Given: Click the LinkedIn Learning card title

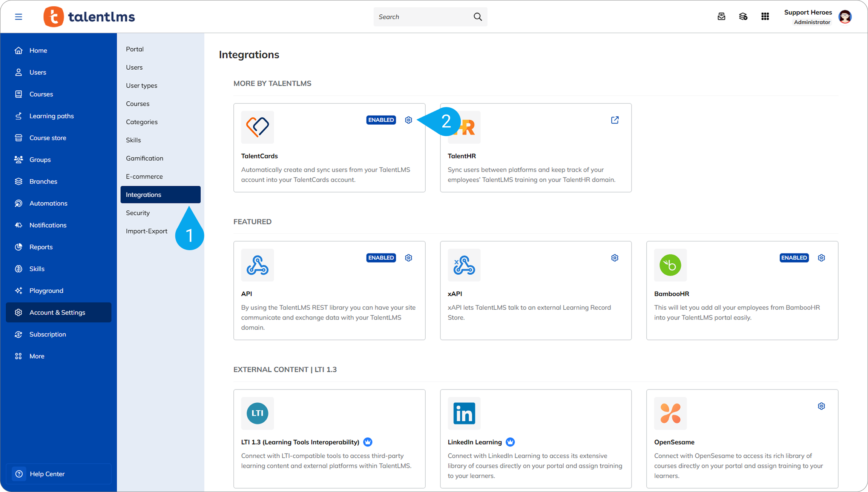Looking at the screenshot, I should 475,442.
